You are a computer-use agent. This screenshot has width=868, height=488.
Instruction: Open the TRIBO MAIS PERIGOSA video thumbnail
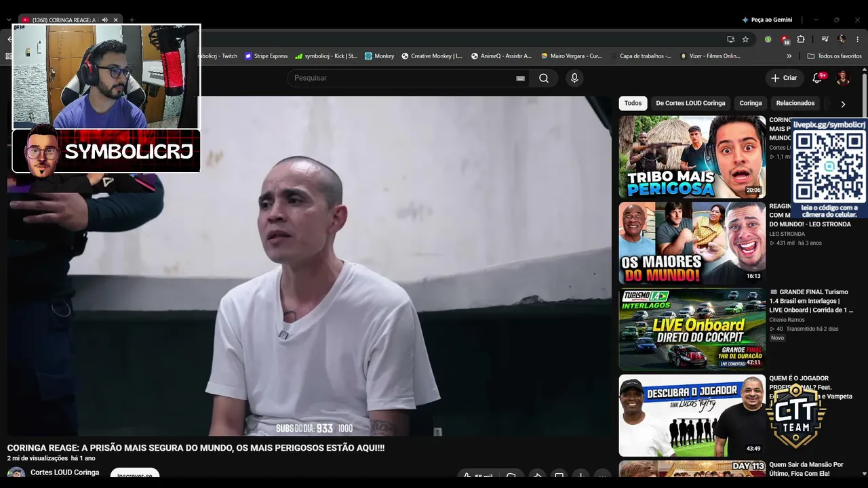pos(692,157)
